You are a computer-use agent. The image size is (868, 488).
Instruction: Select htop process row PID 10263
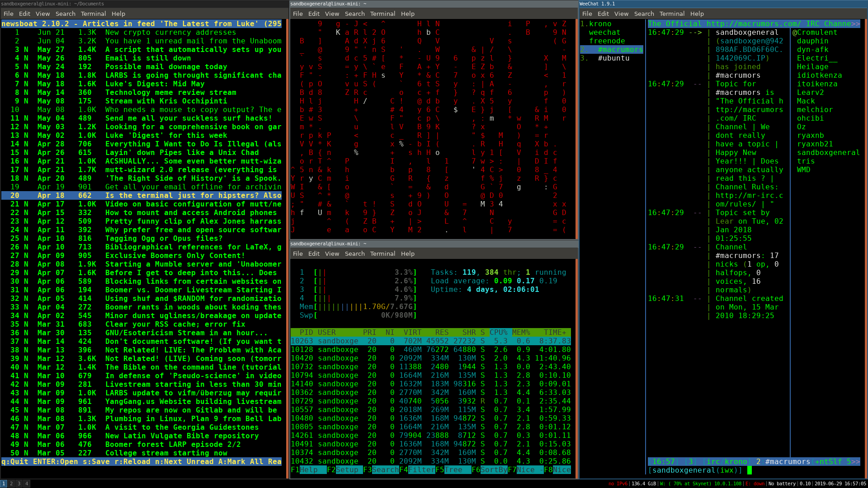430,341
